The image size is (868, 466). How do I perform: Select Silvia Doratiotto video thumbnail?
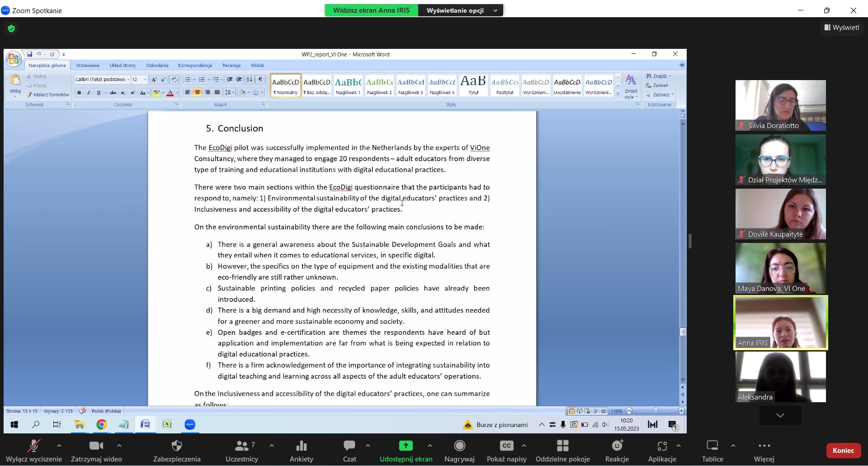(780, 105)
